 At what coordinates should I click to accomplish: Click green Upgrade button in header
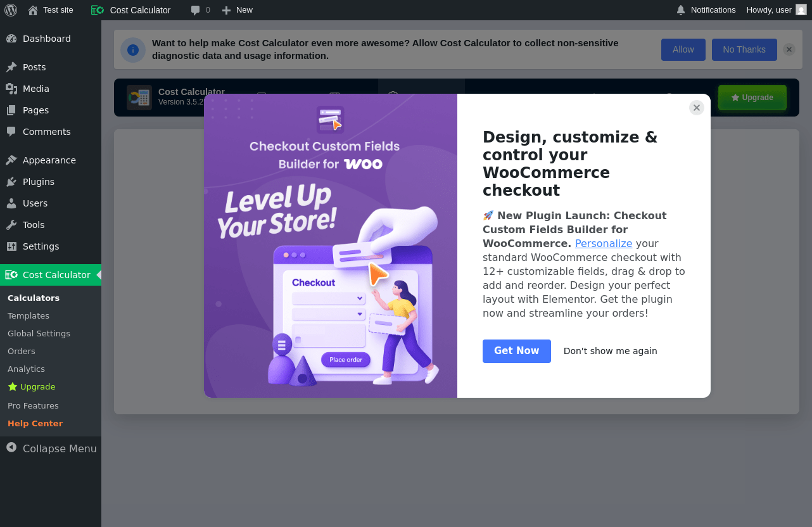(x=752, y=98)
